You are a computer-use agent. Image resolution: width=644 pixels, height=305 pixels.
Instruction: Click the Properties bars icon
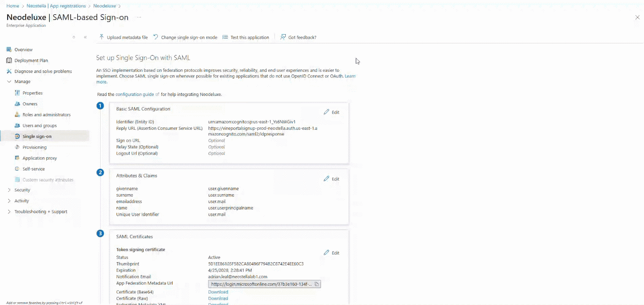[x=17, y=93]
